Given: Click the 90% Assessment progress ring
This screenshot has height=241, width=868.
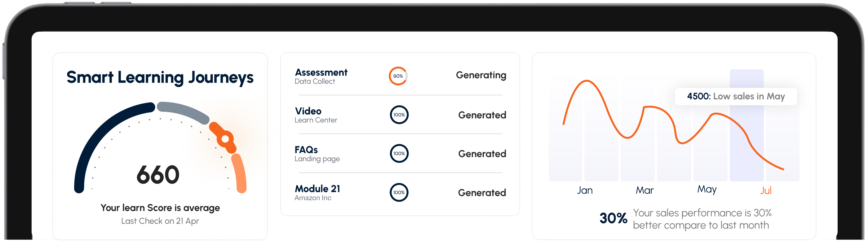Looking at the screenshot, I should (399, 76).
